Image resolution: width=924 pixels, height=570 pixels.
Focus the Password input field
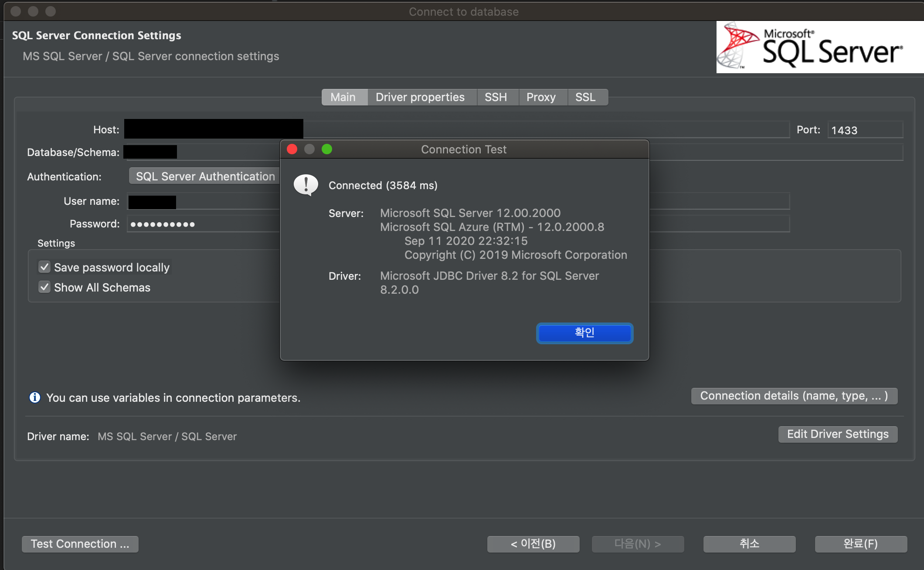point(203,224)
